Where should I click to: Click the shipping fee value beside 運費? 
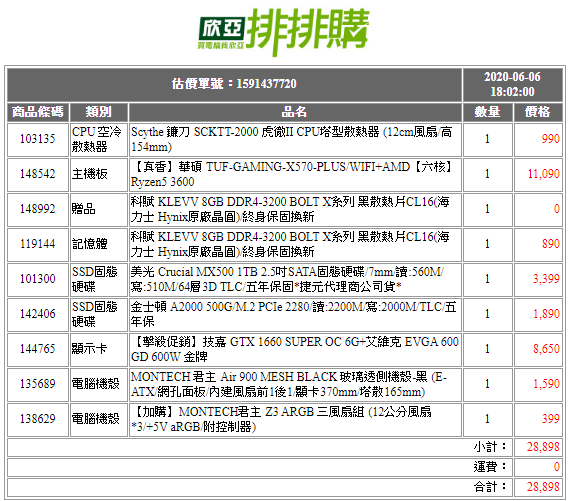tap(557, 467)
